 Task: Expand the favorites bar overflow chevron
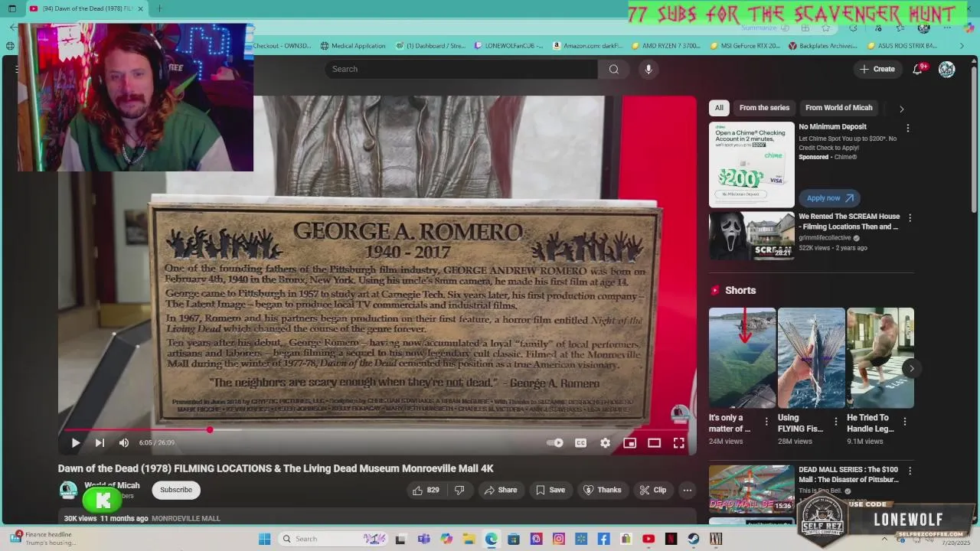962,46
